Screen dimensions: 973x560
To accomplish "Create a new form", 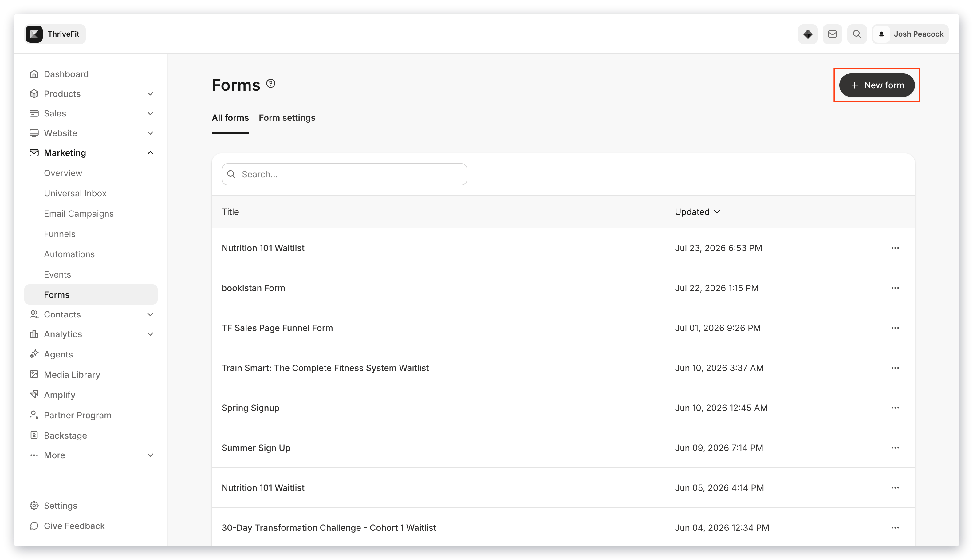I will (876, 85).
